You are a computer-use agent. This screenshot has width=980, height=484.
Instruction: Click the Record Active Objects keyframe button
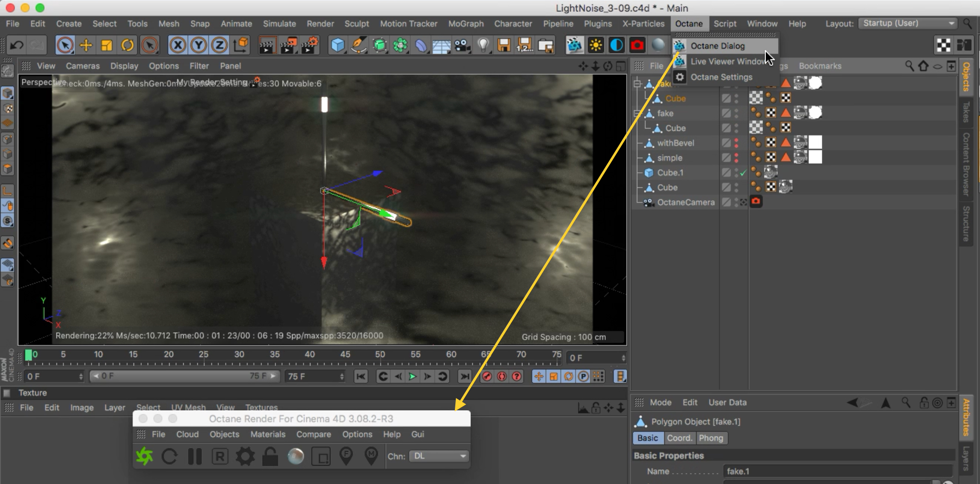(x=487, y=376)
